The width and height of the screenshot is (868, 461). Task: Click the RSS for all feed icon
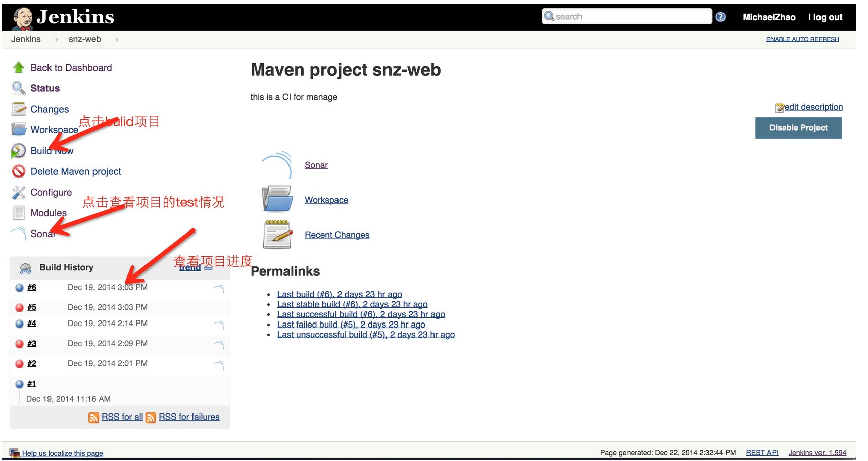click(x=93, y=418)
